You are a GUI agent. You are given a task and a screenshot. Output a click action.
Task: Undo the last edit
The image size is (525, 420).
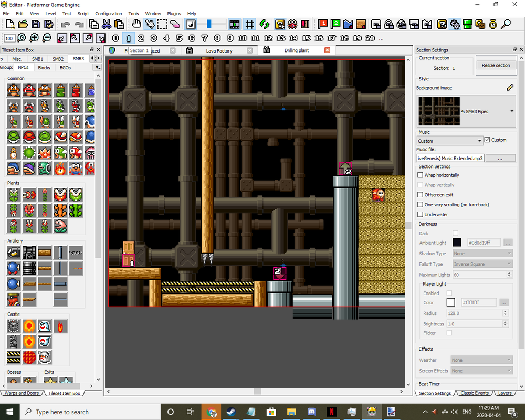click(x=65, y=24)
